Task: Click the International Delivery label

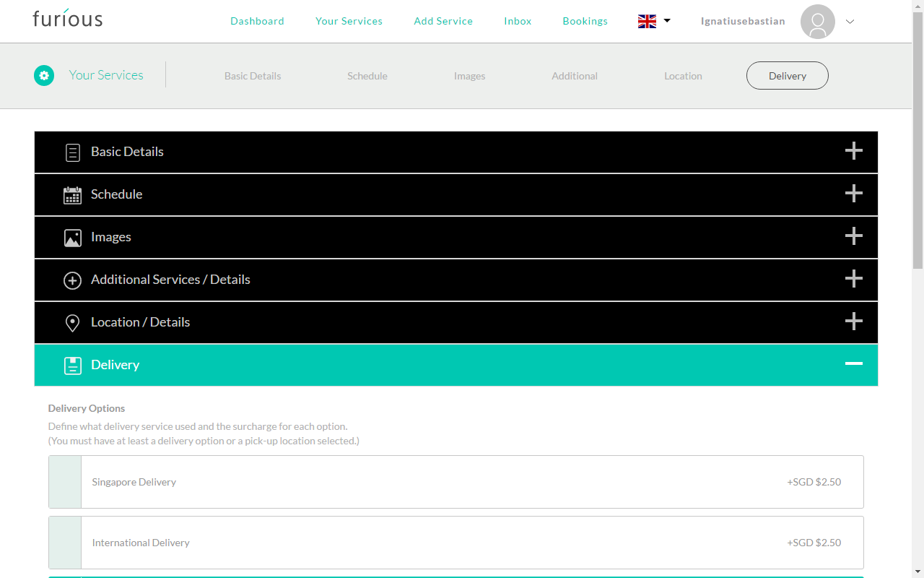Action: coord(141,543)
